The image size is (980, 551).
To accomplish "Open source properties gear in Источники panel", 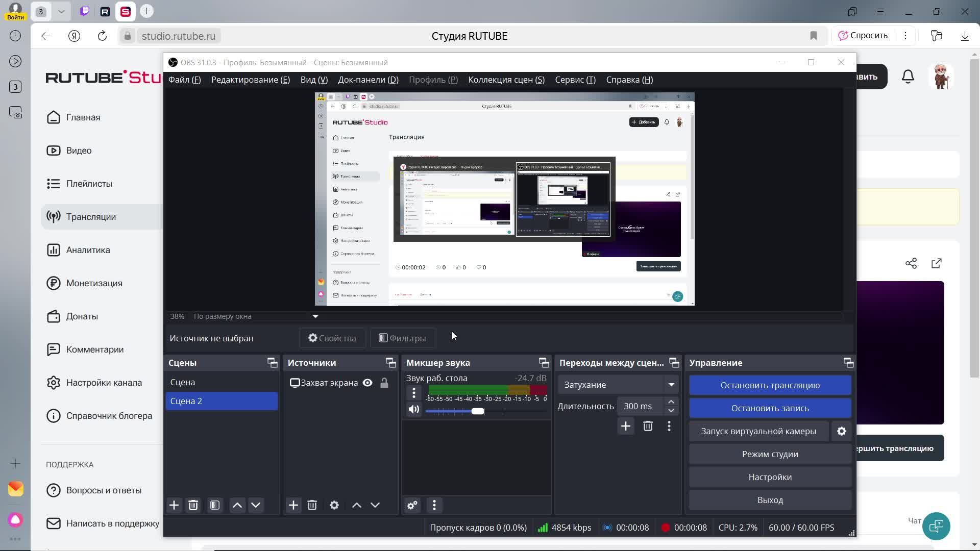I will 334,505.
